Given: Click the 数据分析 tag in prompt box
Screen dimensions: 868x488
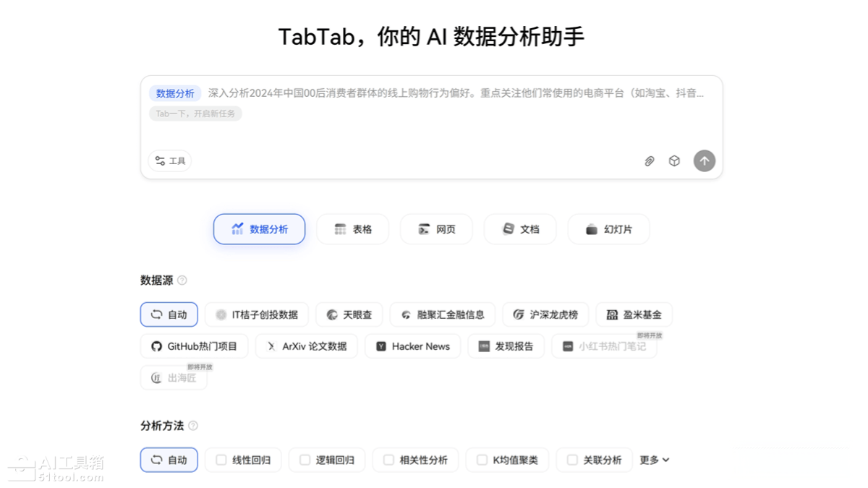Looking at the screenshot, I should click(175, 93).
